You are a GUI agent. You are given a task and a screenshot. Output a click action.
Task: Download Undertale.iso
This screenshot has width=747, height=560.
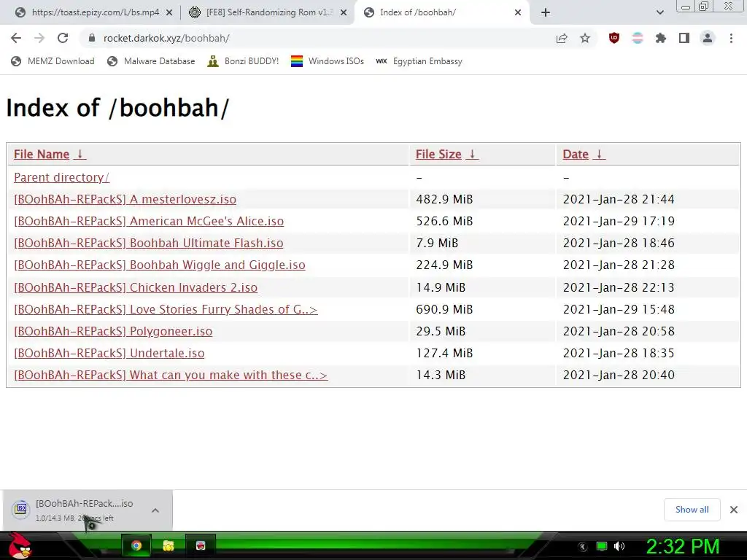coord(109,353)
